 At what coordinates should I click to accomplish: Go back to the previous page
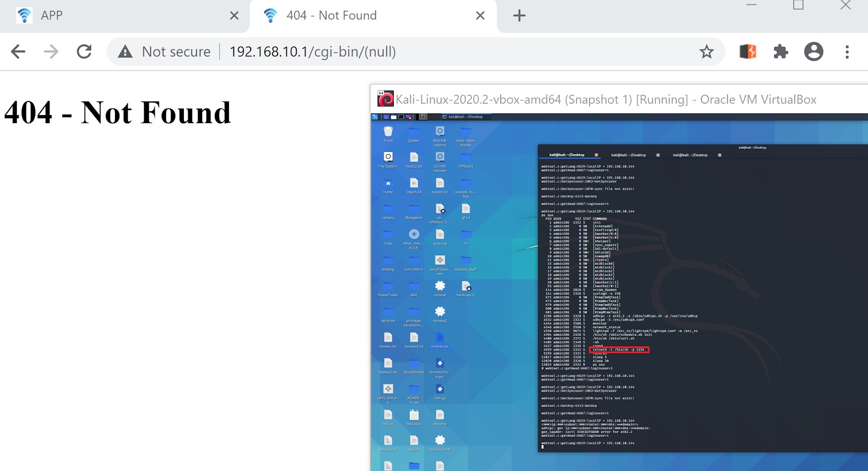point(18,52)
